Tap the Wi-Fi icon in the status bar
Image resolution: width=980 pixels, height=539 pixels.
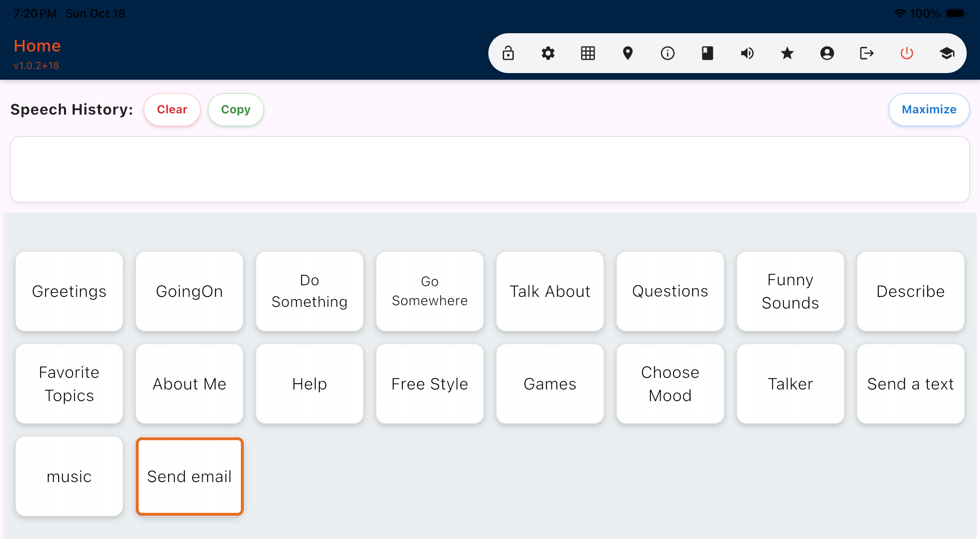pos(900,13)
